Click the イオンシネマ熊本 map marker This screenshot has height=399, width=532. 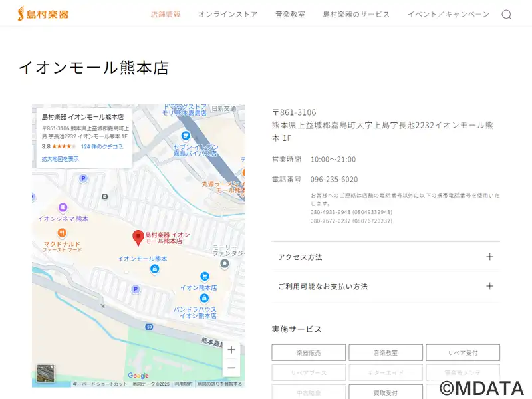click(x=63, y=207)
